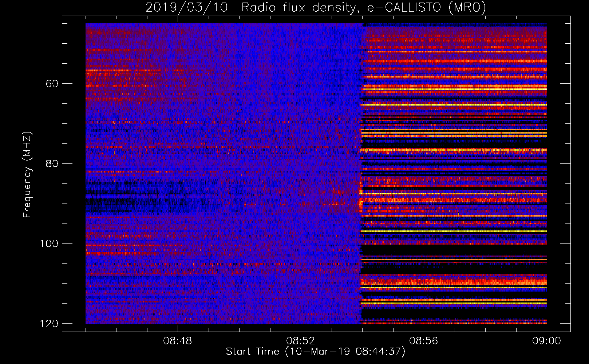This screenshot has height=364, width=589.
Task: Click the 09:00 time tick label
Action: (547, 341)
